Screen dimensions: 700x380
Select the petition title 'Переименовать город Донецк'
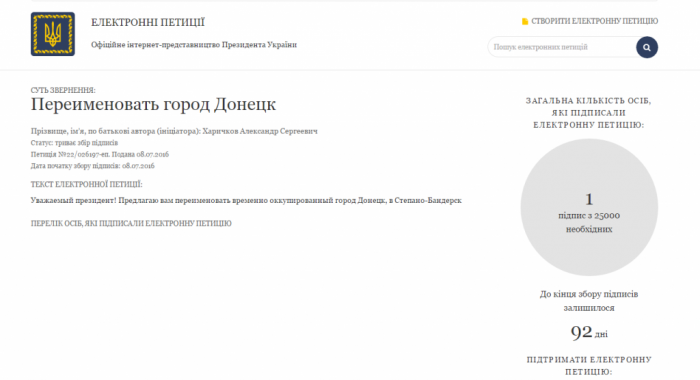(153, 104)
